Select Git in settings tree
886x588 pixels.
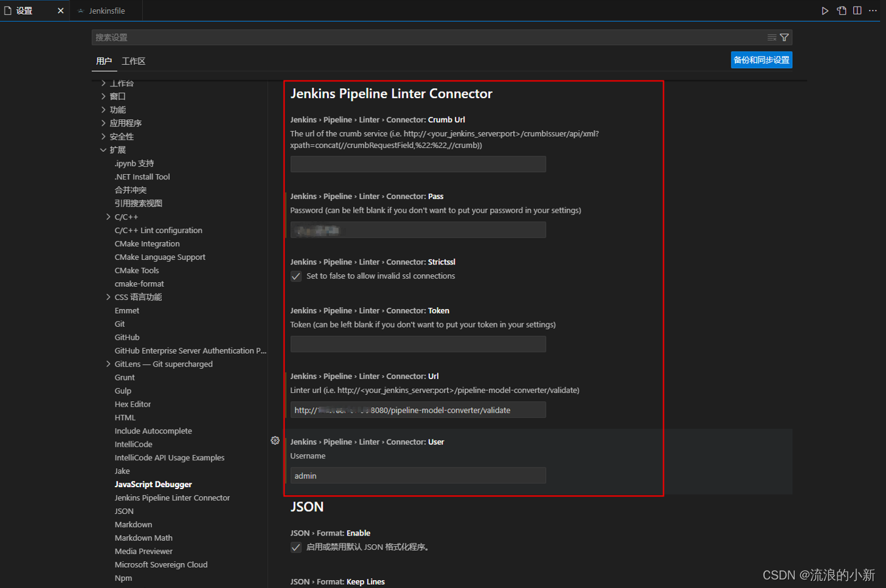point(120,324)
